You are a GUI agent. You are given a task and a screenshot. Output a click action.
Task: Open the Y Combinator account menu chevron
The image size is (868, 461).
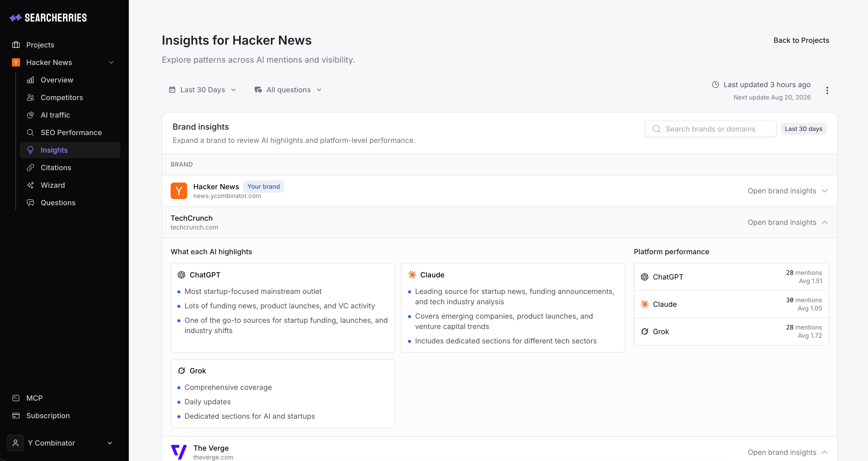(x=110, y=443)
